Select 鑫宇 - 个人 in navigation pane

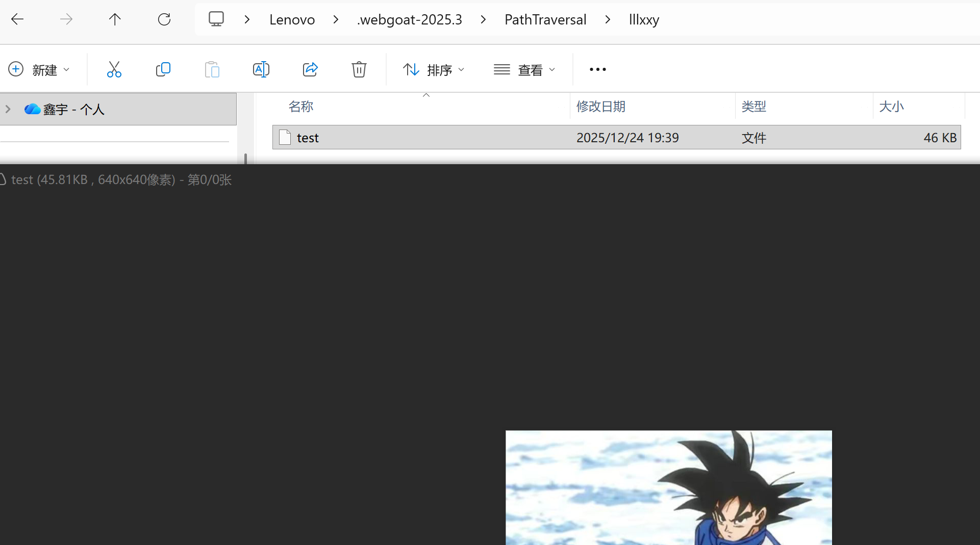coord(118,109)
